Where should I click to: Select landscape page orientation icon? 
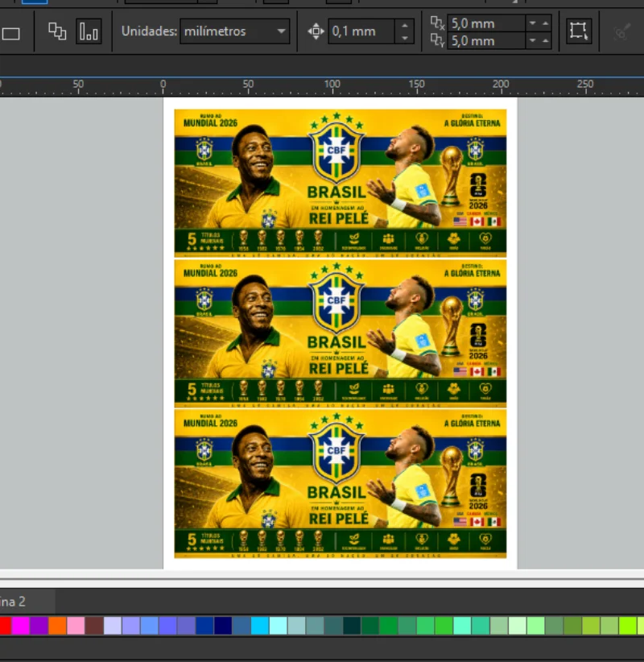pos(10,33)
